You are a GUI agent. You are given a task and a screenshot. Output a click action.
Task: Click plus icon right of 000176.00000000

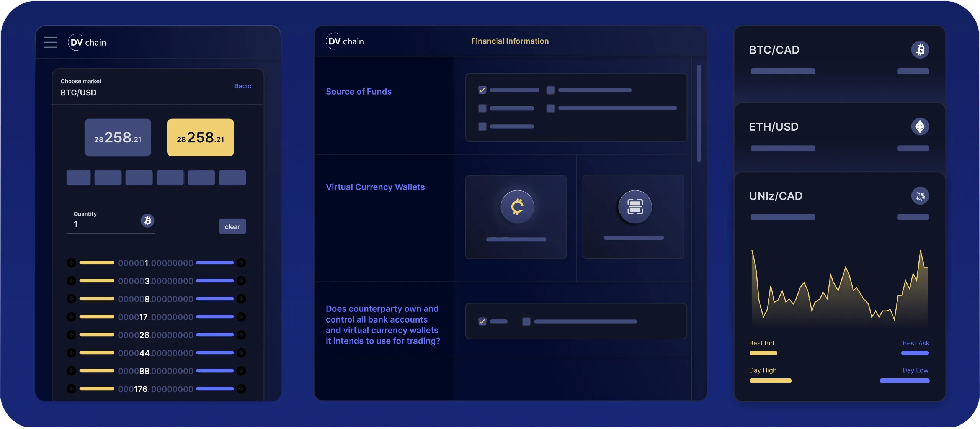pos(241,389)
